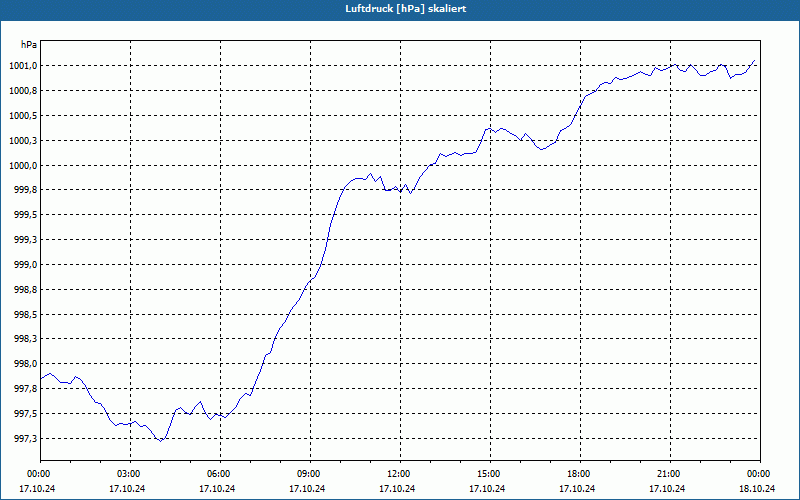Select the 17.10.24 date under first 00:00
Screen dimensions: 800x500
37,489
